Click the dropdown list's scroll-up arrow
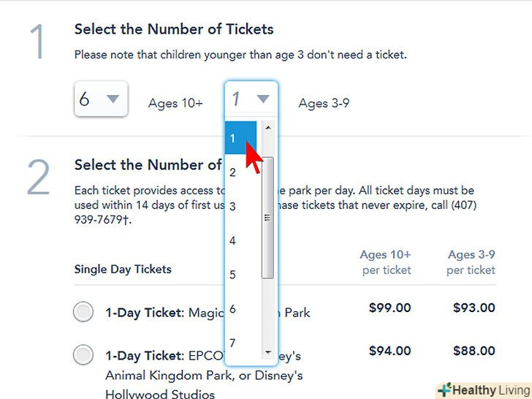532x399 pixels. point(267,128)
